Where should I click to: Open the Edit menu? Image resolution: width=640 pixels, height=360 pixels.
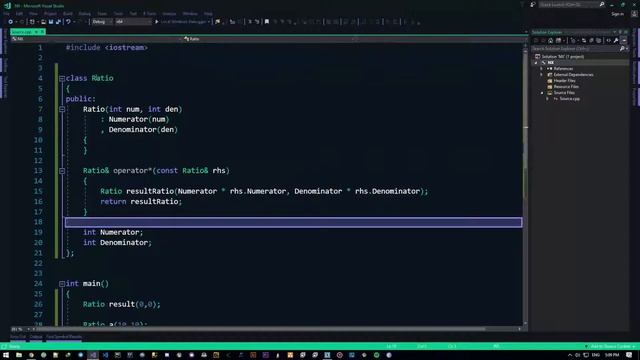click(19, 13)
